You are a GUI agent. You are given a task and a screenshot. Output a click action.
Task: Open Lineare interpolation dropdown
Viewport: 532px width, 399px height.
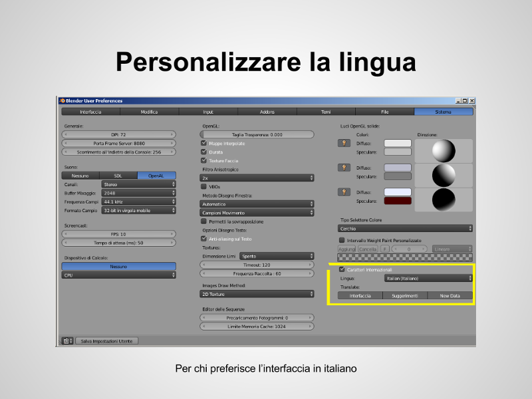pyautogui.click(x=452, y=249)
